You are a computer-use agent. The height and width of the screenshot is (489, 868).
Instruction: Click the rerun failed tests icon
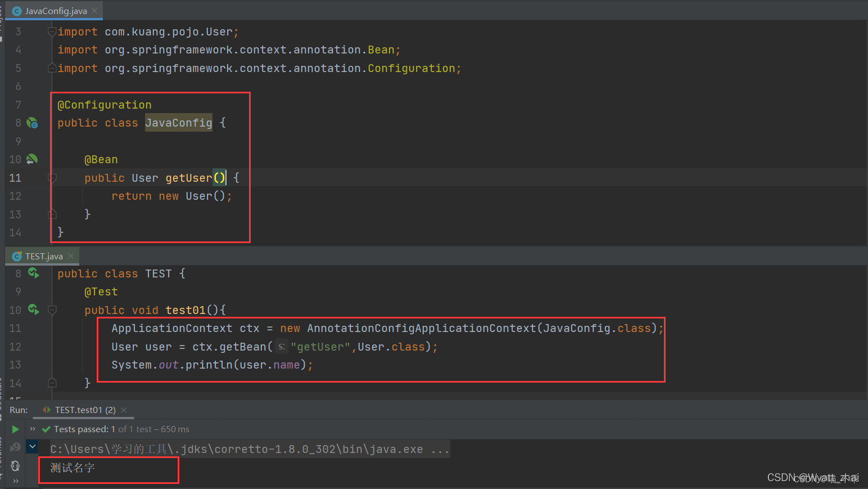pyautogui.click(x=16, y=447)
